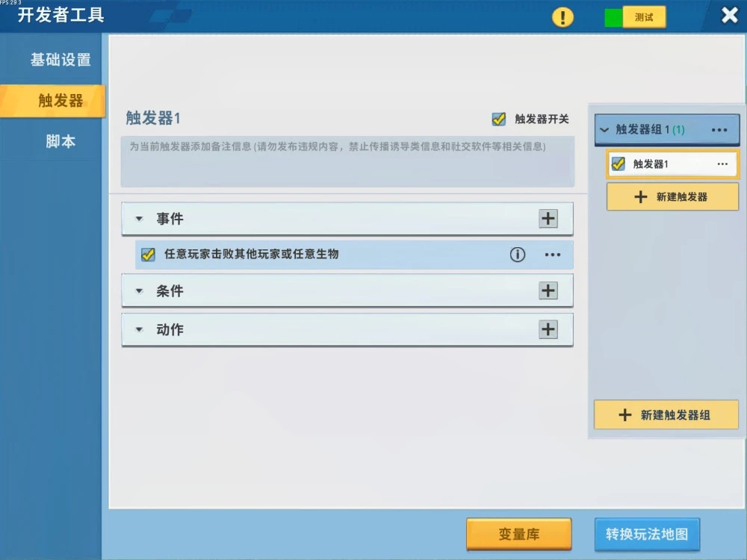Image resolution: width=747 pixels, height=560 pixels.
Task: Open the 变量库 variable library
Action: [518, 534]
